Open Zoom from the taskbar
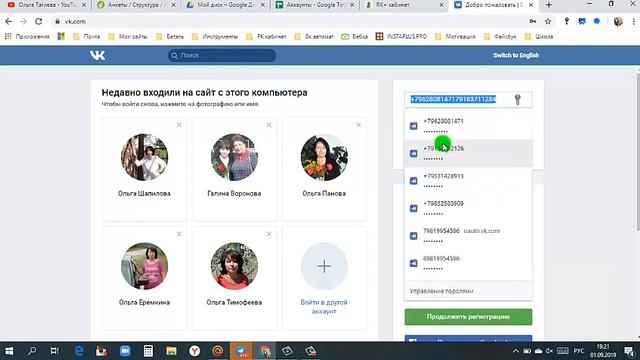 [x=125, y=351]
